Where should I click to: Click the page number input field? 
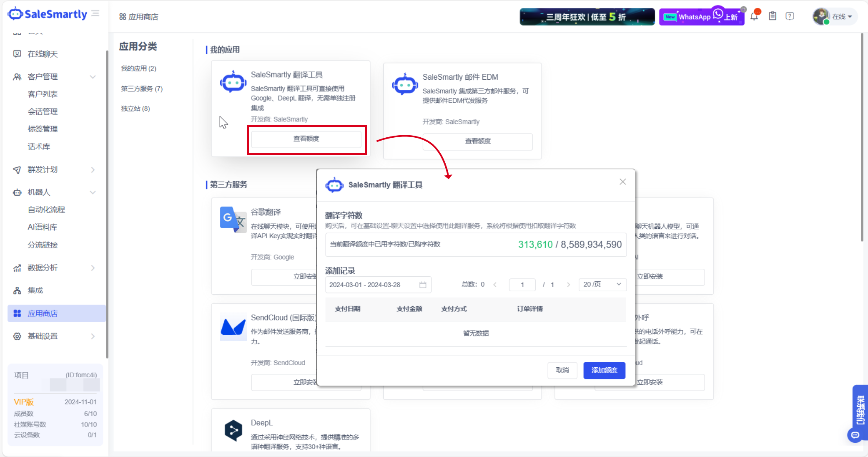[x=522, y=285]
